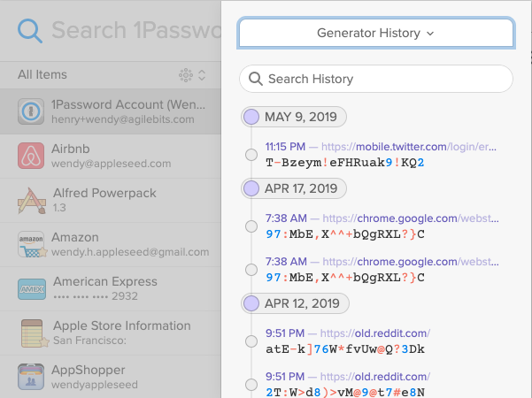This screenshot has width=532, height=398.
Task: Click the All Items sort up-down arrows
Action: pos(202,75)
